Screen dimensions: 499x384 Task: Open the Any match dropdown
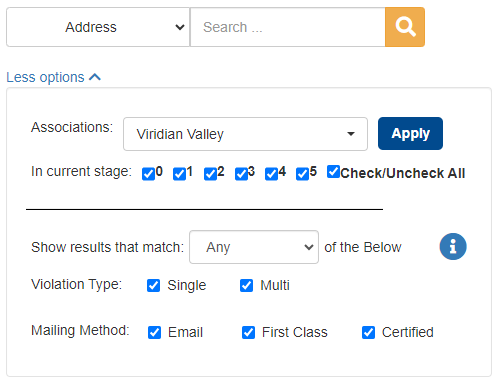tap(254, 247)
